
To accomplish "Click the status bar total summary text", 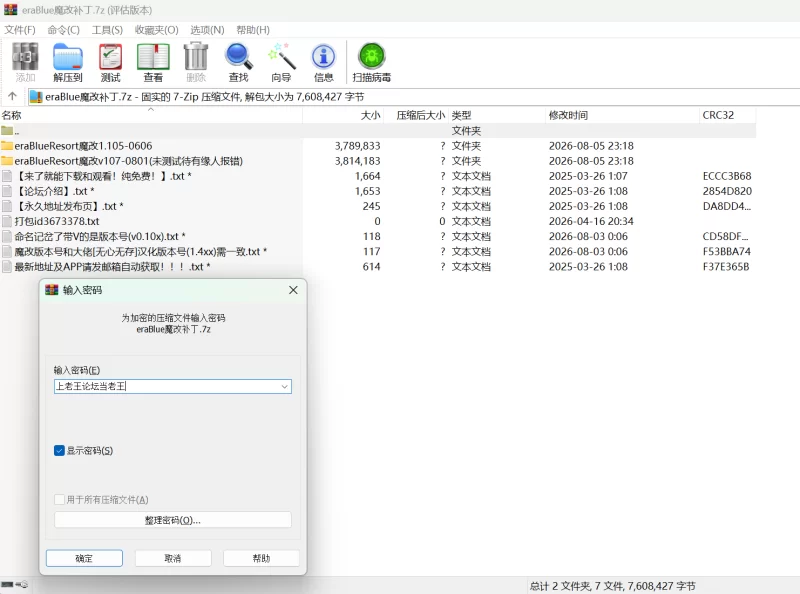I will pos(612,586).
